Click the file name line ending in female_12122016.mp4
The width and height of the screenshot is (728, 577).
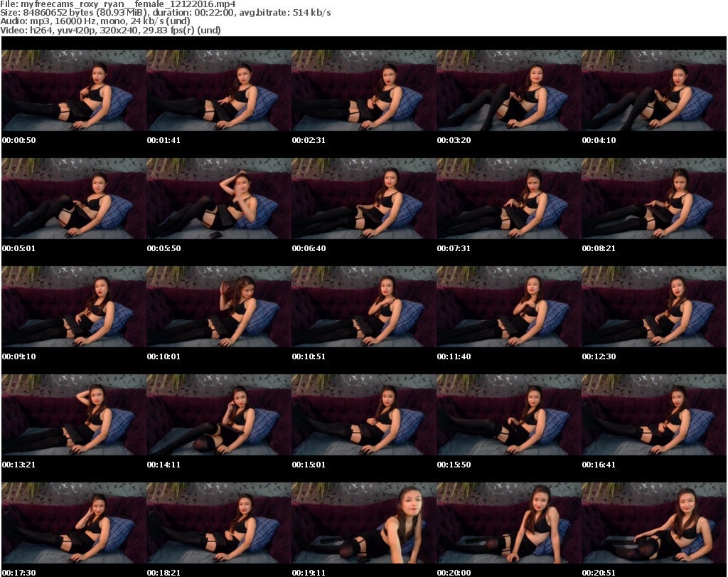point(118,4)
